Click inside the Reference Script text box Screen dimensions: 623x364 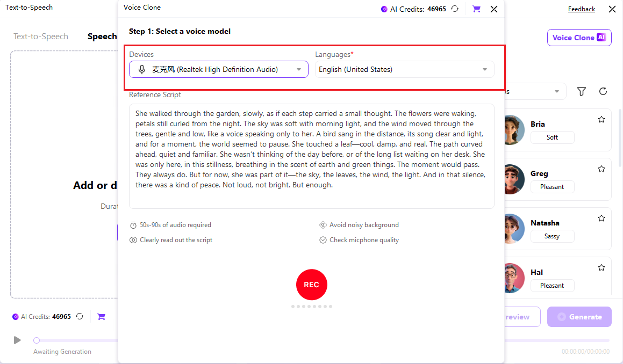tap(311, 156)
